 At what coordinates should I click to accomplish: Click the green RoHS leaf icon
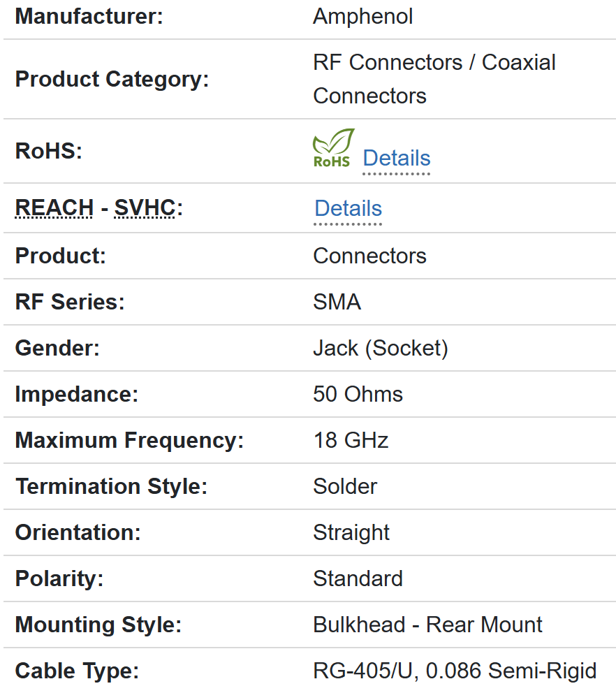point(332,148)
